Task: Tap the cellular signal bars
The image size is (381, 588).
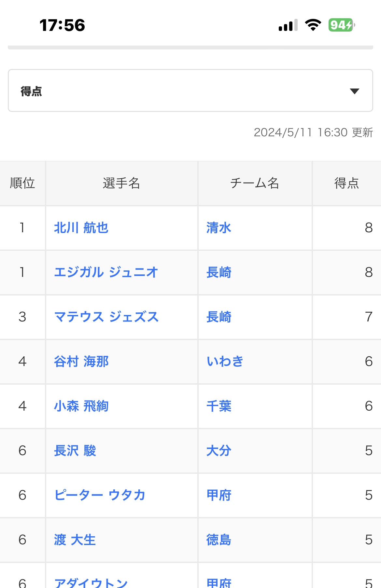Action: [x=288, y=25]
